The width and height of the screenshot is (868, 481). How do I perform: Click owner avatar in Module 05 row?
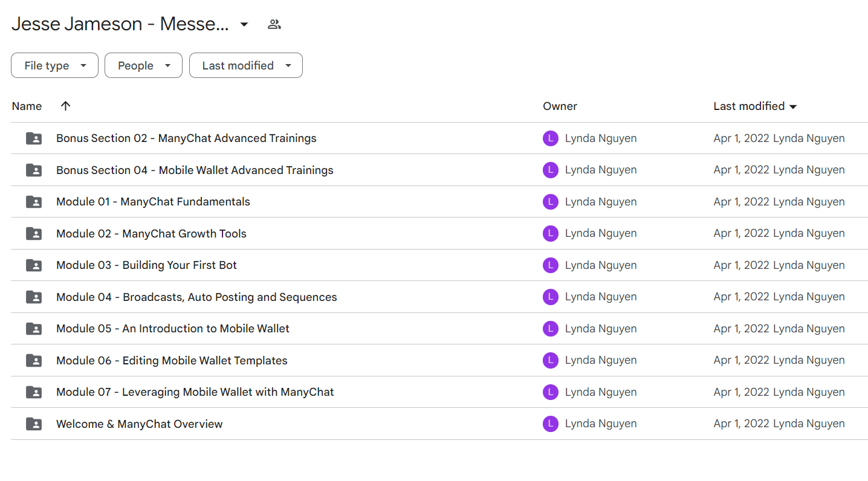551,329
